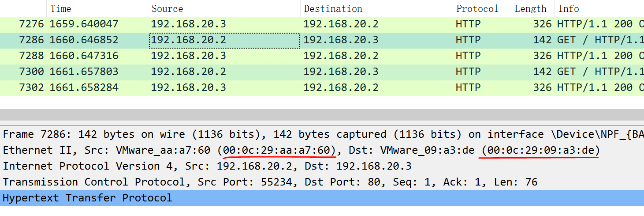Screen dimensions: 644x216
Task: Expand Internet Protocol Version 4 row
Action: point(207,166)
